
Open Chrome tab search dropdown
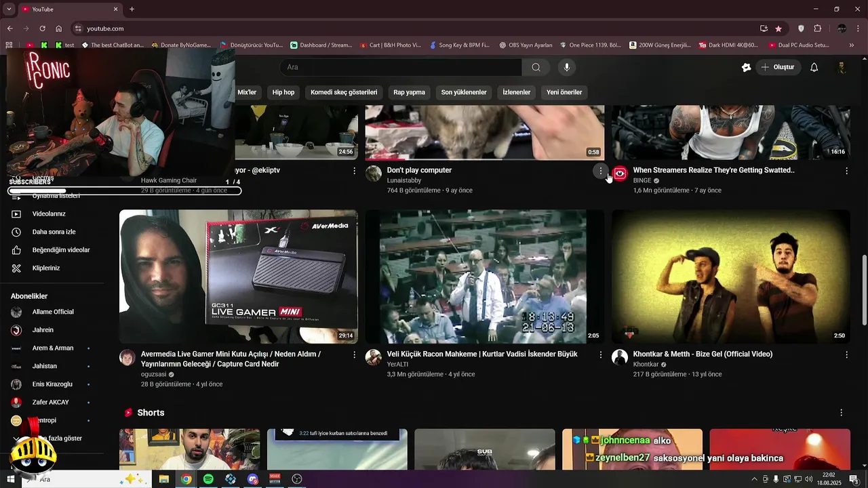(9, 9)
